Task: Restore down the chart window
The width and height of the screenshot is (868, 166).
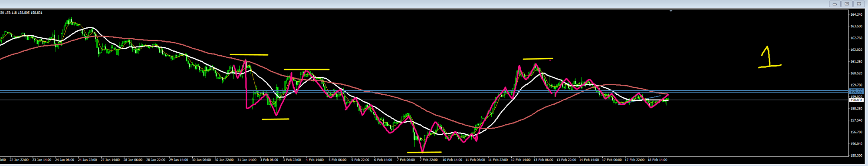Action: (846, 4)
